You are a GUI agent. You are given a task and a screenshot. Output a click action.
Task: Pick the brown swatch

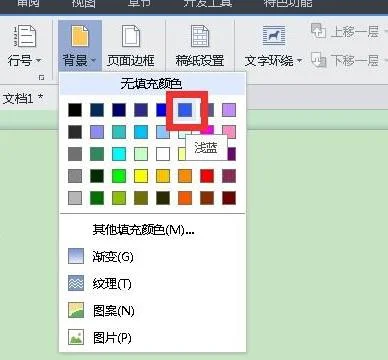pos(207,198)
